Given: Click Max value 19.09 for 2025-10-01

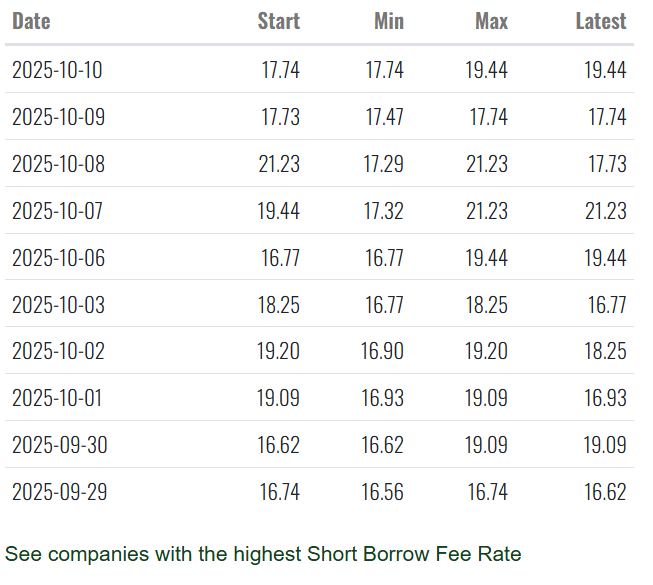Looking at the screenshot, I should tap(487, 398).
